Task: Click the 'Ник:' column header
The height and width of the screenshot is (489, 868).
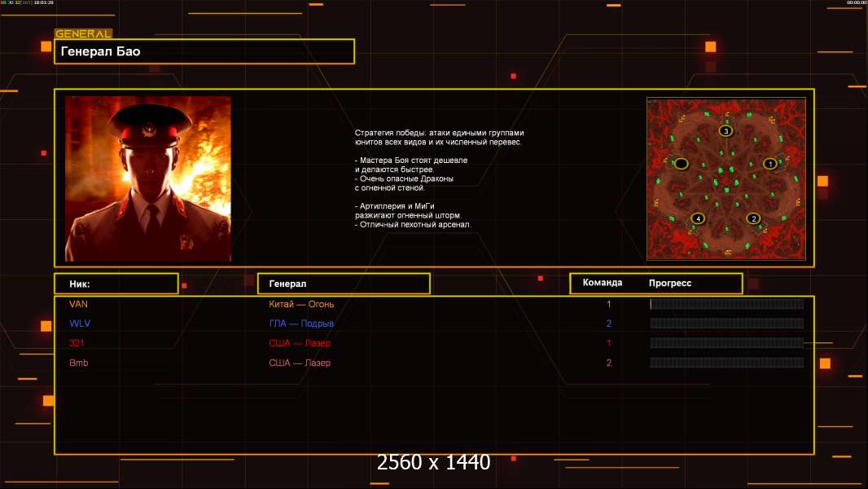Action: tap(116, 284)
